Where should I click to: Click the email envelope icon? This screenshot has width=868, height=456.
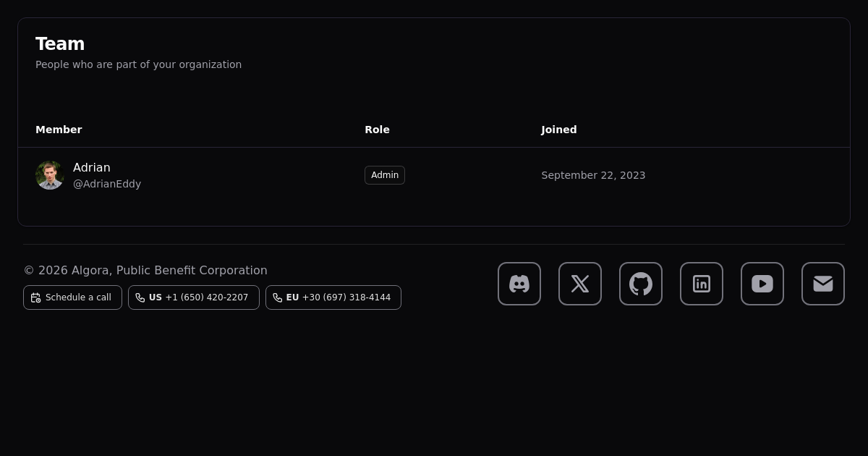pos(822,284)
